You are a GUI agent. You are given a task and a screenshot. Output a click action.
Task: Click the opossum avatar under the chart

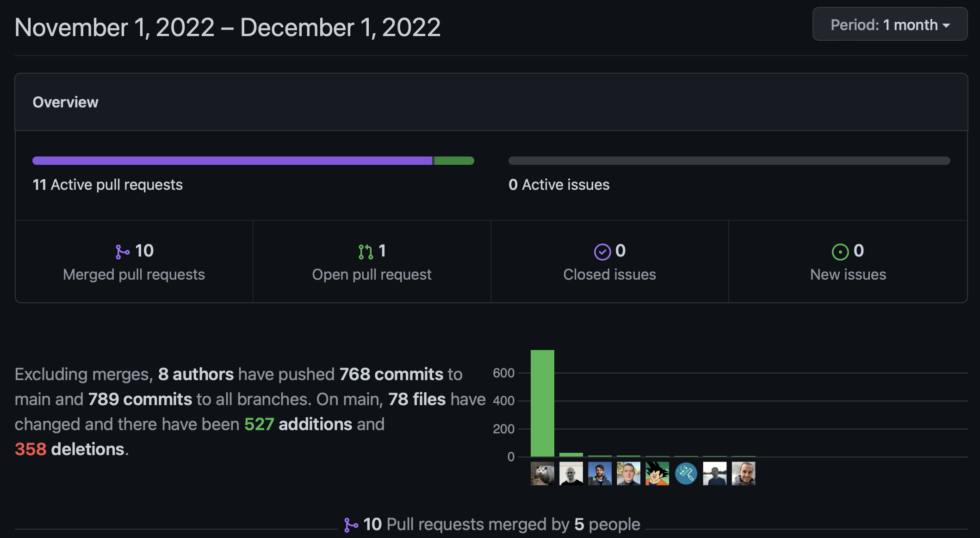tap(542, 473)
